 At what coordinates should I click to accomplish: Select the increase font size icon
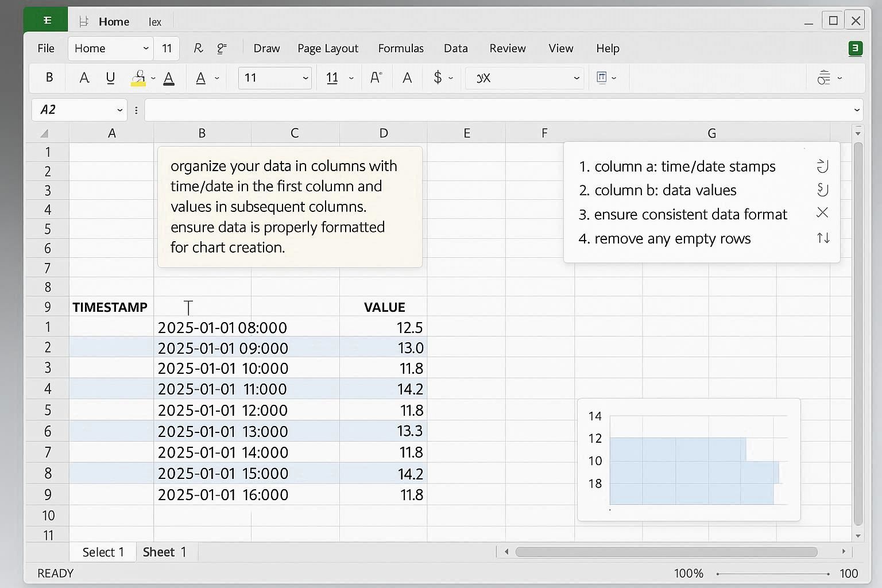click(x=376, y=78)
